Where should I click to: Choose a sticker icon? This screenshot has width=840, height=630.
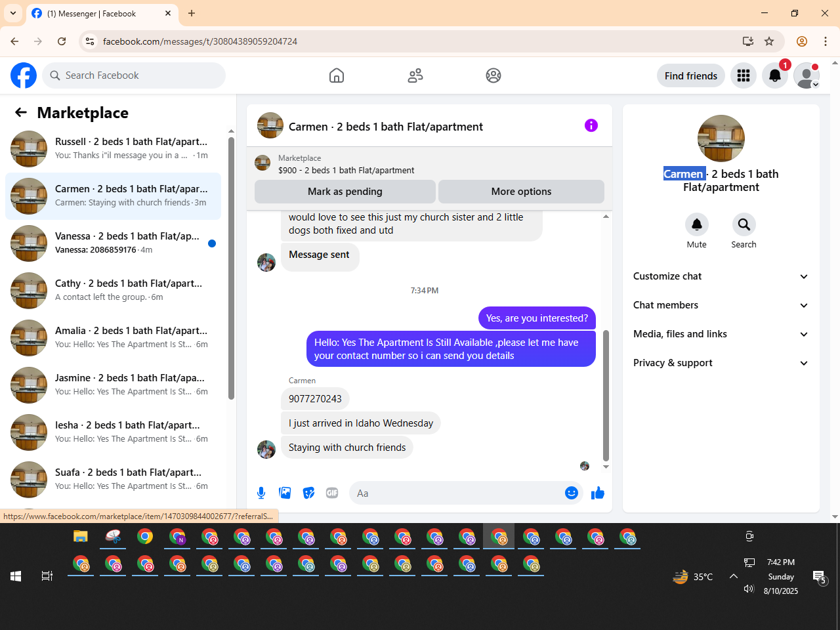tap(308, 493)
